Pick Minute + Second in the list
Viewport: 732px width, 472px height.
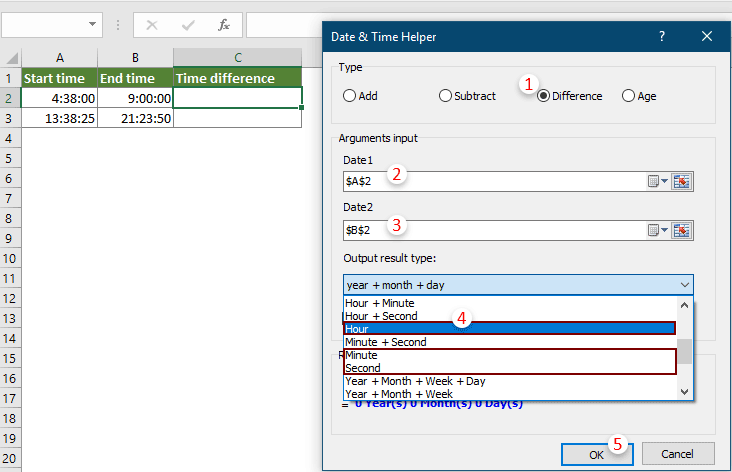509,342
